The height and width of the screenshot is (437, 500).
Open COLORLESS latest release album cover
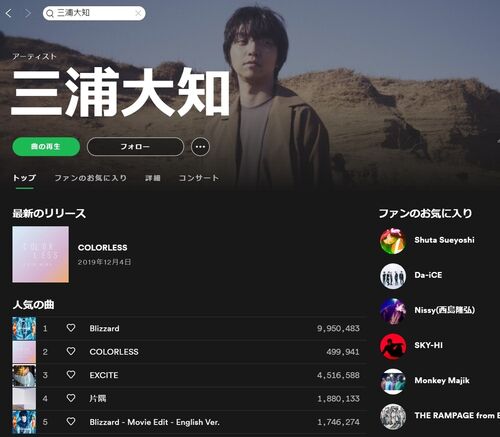pos(41,254)
